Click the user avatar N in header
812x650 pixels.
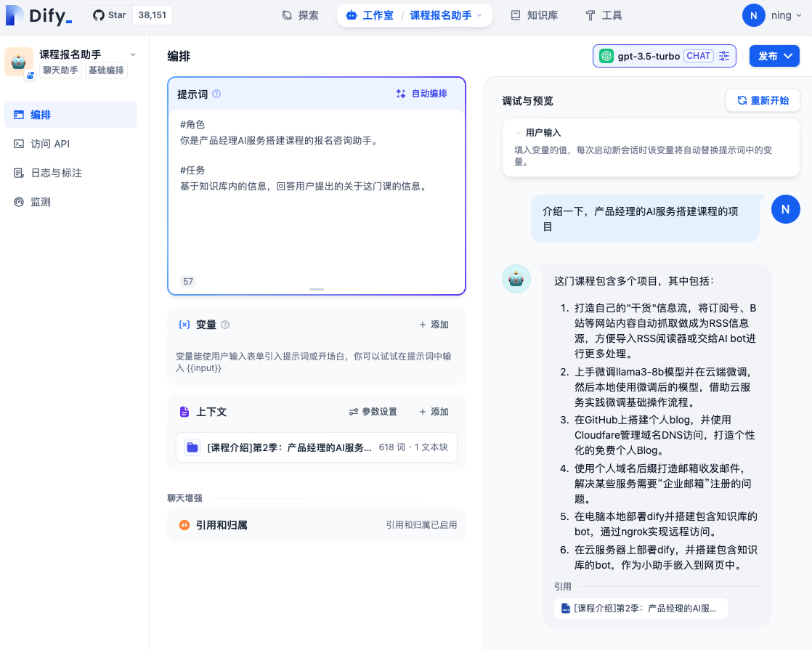754,15
